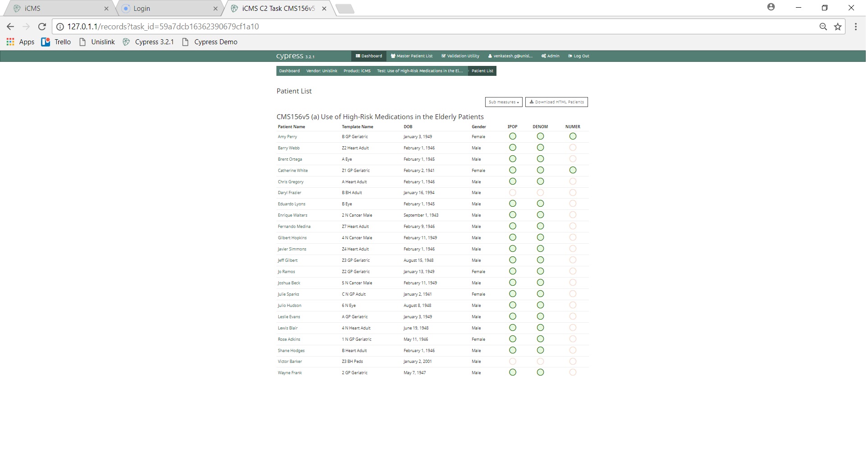Click the URL address bar field
Screen dimensions: 868x464
[406, 27]
